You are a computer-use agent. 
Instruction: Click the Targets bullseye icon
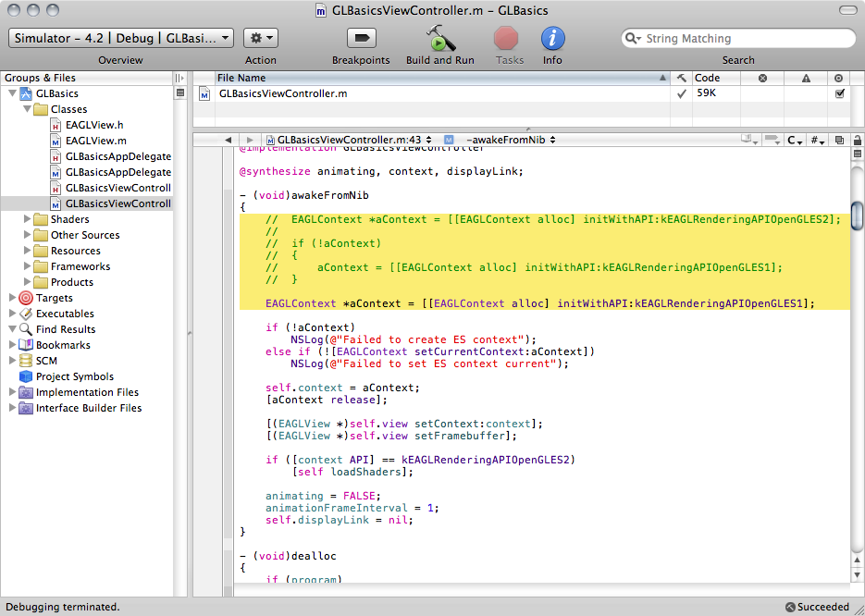tap(25, 298)
